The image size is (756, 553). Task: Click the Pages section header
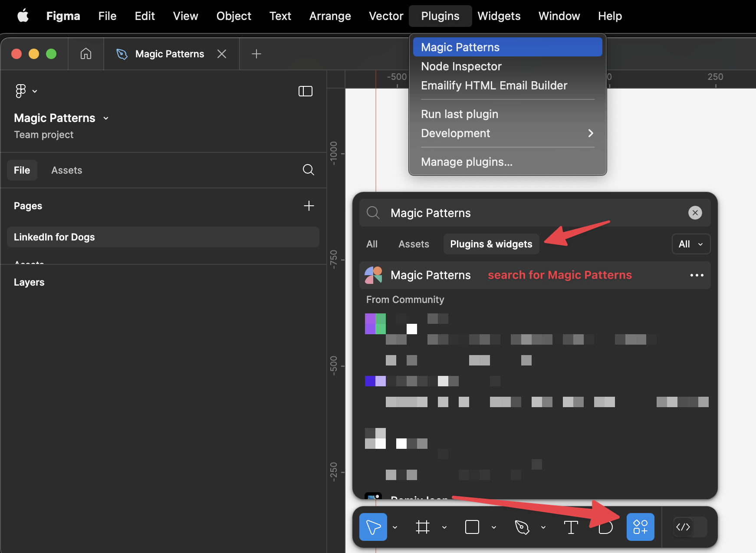pyautogui.click(x=28, y=206)
